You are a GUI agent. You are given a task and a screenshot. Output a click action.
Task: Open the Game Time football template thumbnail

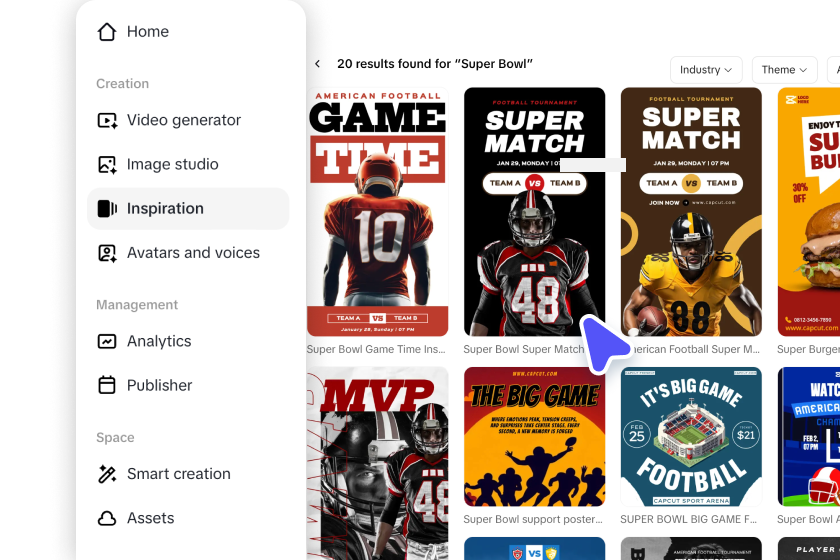377,212
